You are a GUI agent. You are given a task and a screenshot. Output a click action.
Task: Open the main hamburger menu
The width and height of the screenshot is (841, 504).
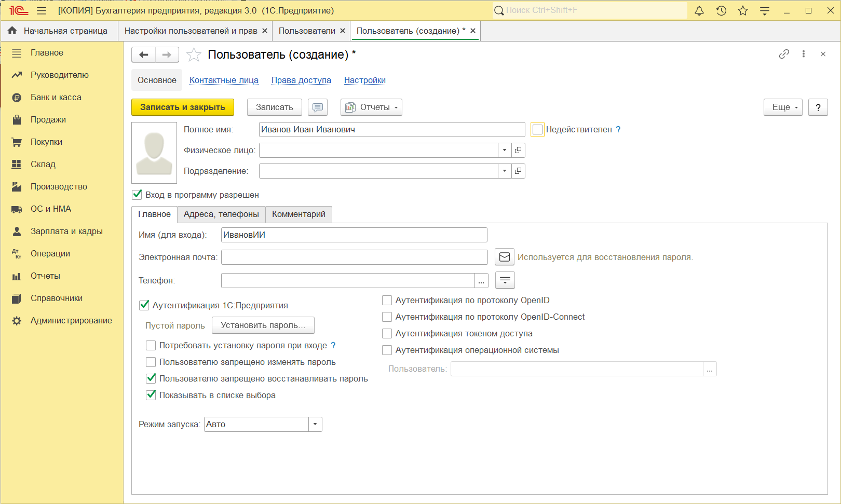coord(42,10)
